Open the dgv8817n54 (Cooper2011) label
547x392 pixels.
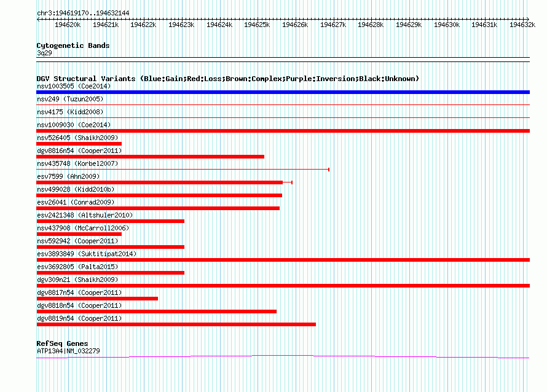point(79,292)
